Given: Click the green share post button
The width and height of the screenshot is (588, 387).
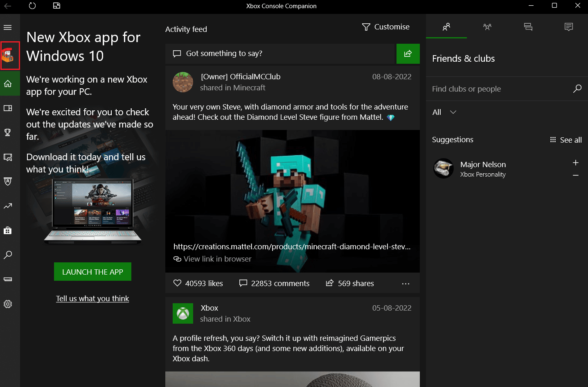Looking at the screenshot, I should 408,54.
